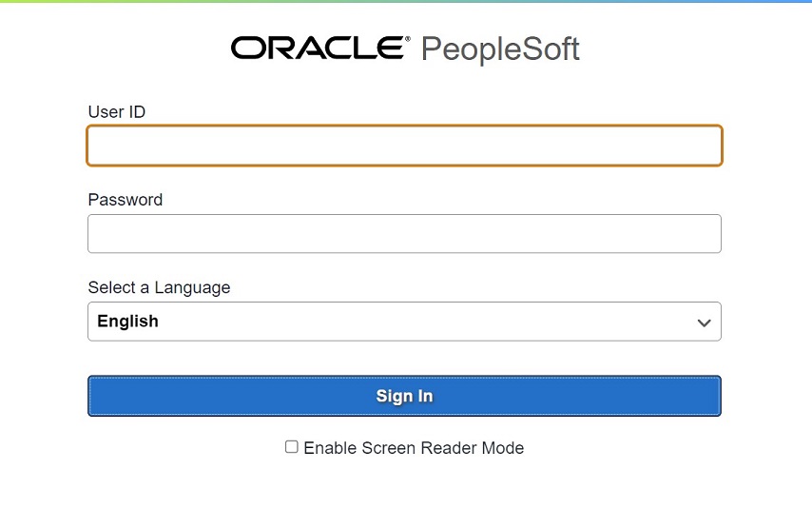Image resolution: width=812 pixels, height=508 pixels.
Task: Open the Select a Language dropdown
Action: click(404, 322)
